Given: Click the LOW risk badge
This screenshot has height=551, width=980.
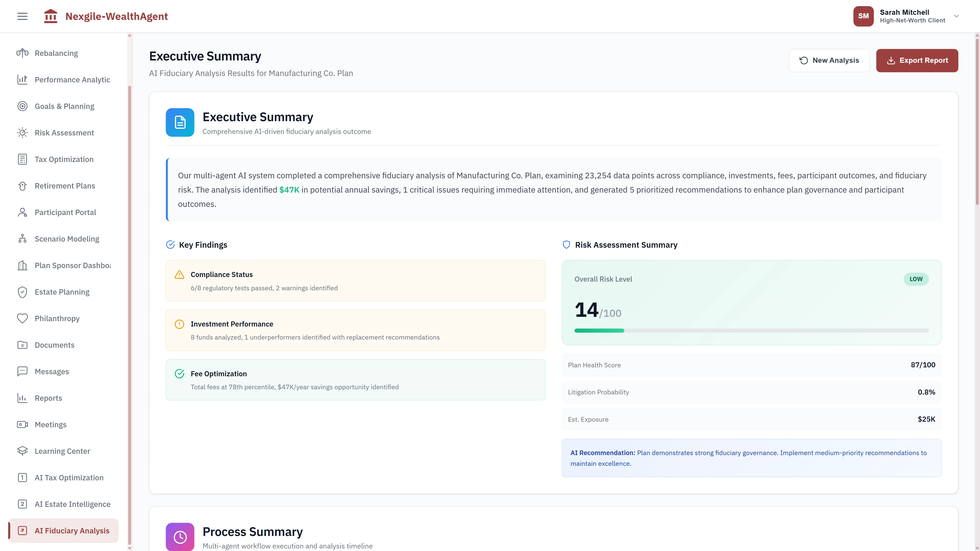Looking at the screenshot, I should pos(916,279).
